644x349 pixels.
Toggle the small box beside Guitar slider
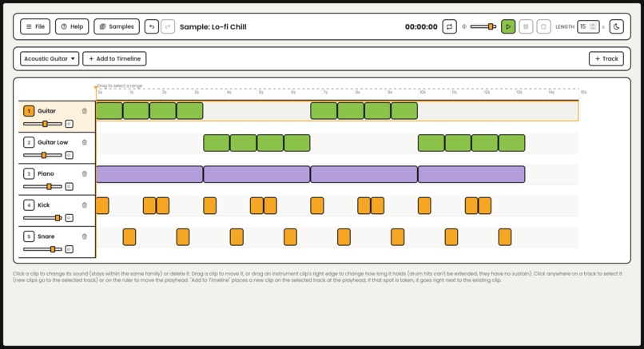coord(69,124)
